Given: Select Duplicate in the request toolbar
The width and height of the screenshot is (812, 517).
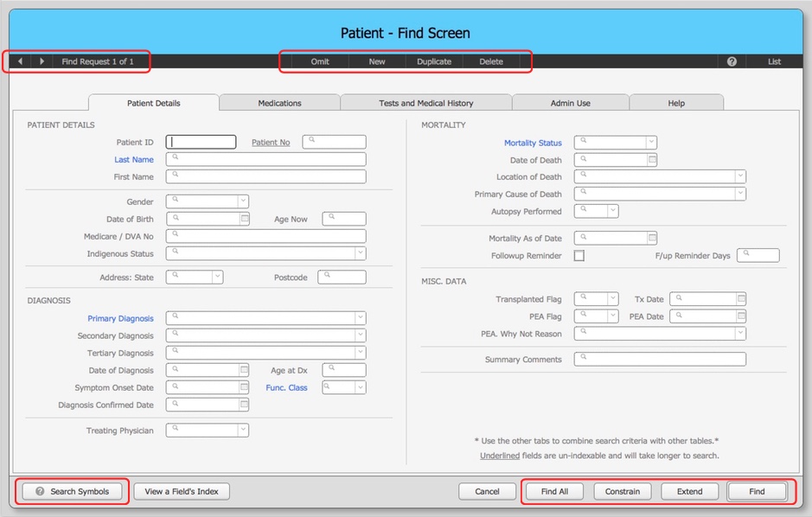Looking at the screenshot, I should pos(434,61).
